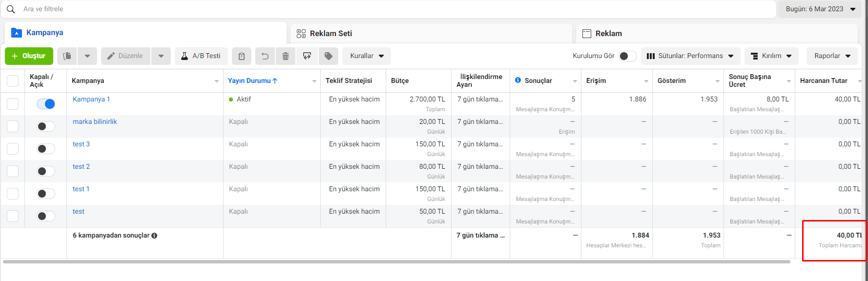Toggle the Kurulumu Gör switch
868x281 pixels.
tap(628, 56)
